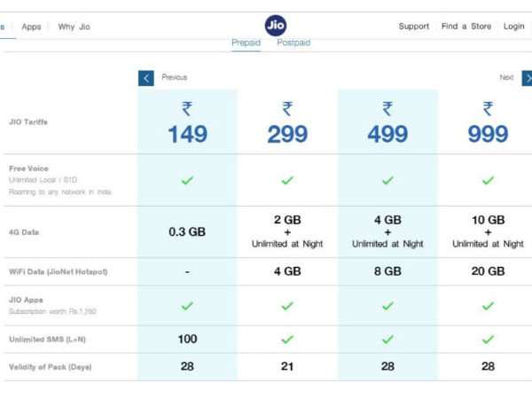Open the Apps menu item
This screenshot has width=532, height=399.
tap(31, 27)
